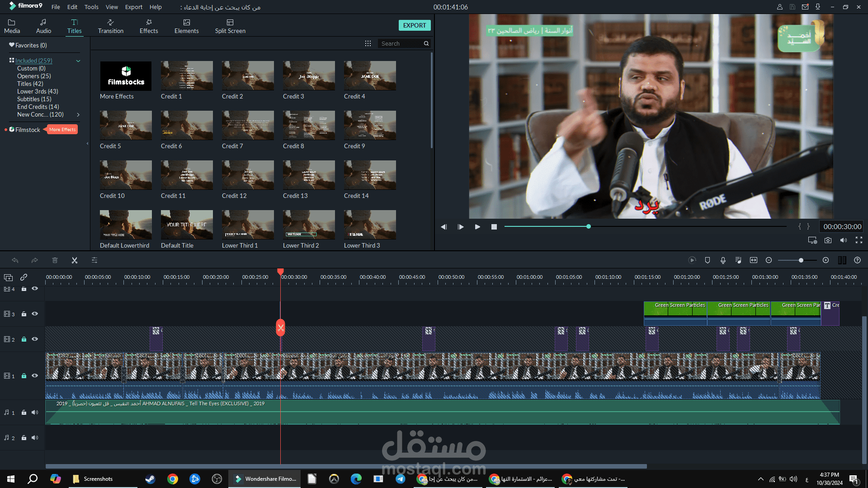
Task: Select the Lower 3rds (43) category
Action: [38, 92]
